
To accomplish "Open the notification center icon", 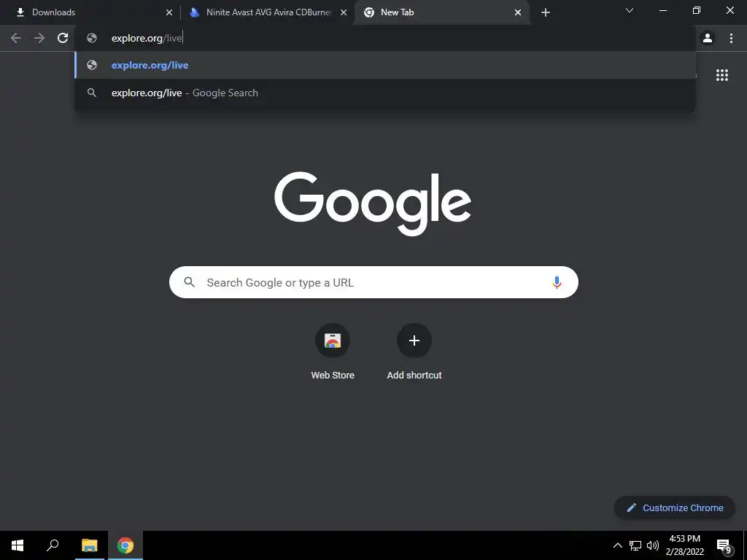I will coord(724,547).
